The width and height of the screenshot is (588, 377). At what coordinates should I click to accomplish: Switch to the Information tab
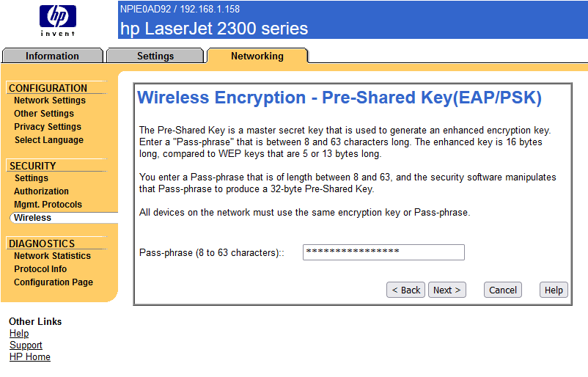[52, 56]
